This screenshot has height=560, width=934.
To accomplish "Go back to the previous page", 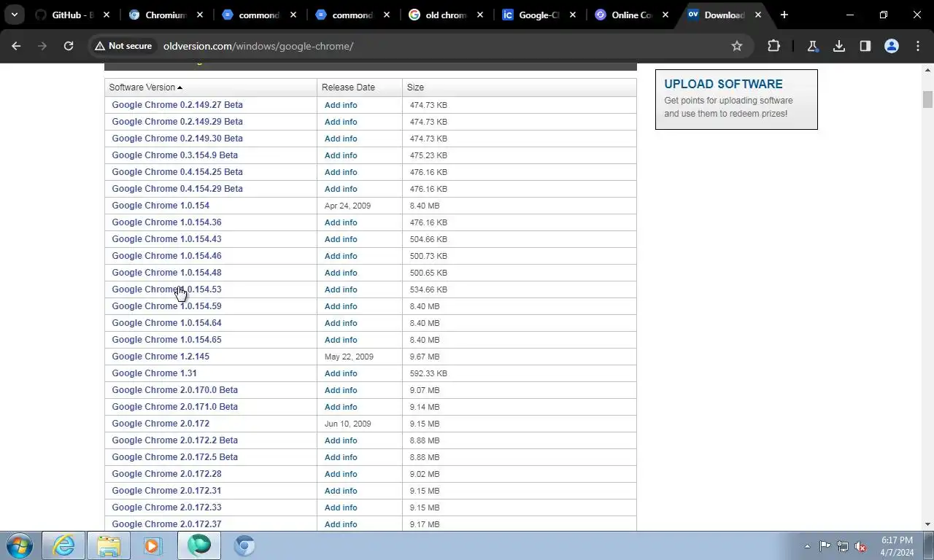I will click(x=16, y=46).
